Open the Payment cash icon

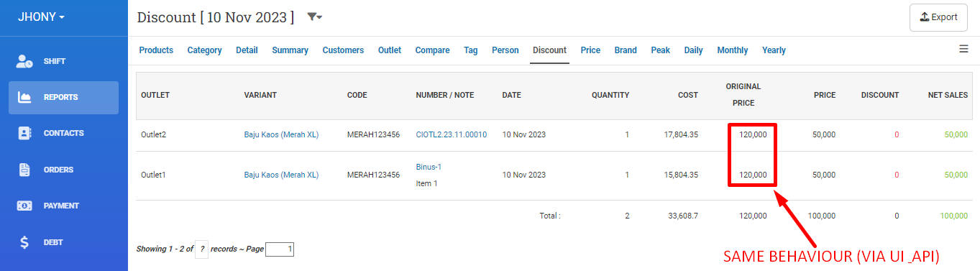[x=24, y=206]
